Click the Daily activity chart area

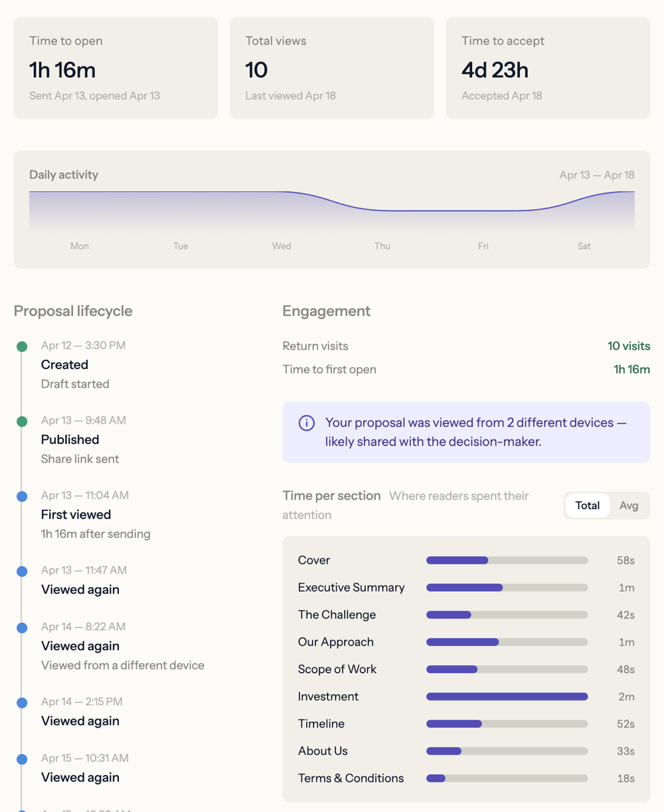pyautogui.click(x=331, y=211)
